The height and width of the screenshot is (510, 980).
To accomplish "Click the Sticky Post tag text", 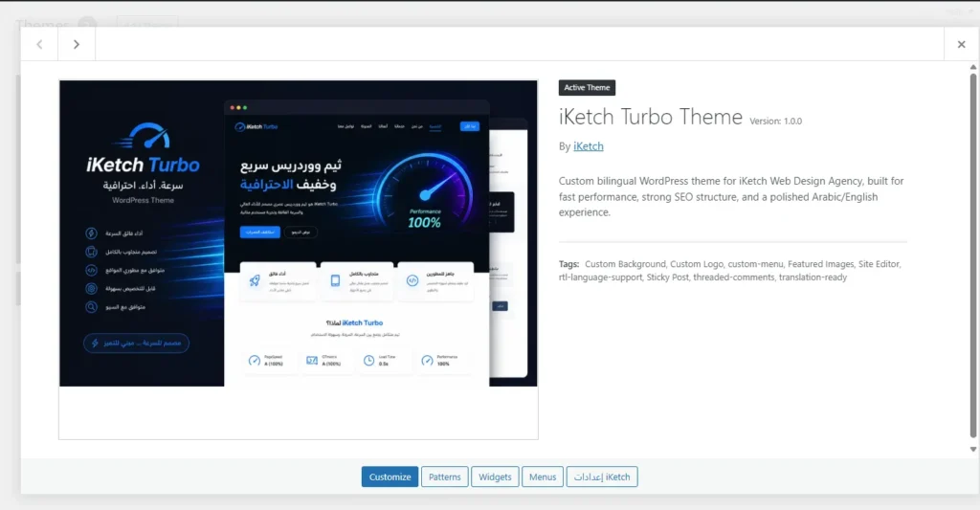I will 667,277.
